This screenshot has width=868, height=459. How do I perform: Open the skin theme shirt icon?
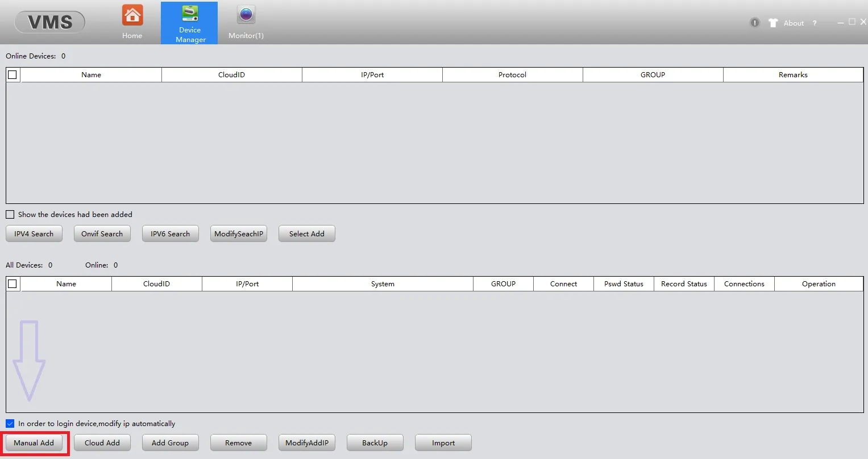[x=773, y=23]
